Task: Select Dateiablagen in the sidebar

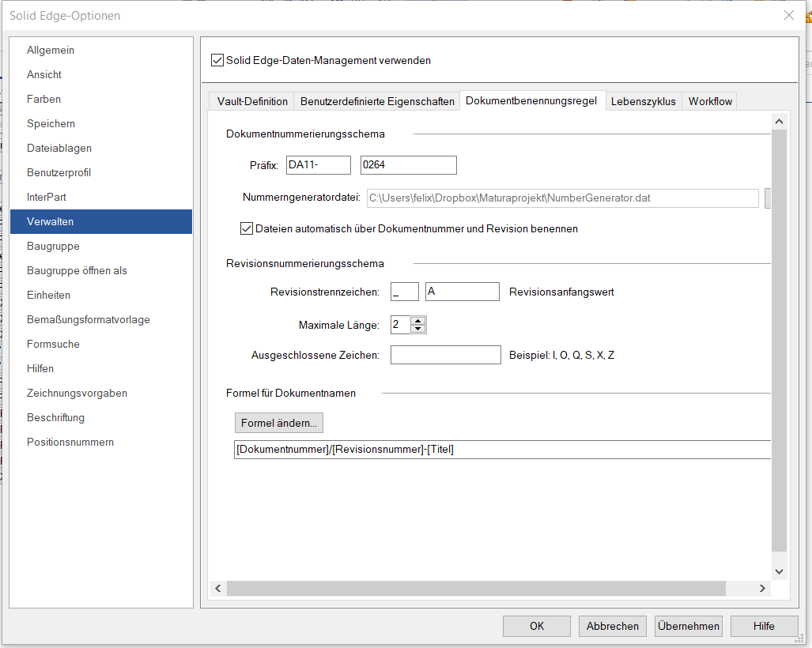Action: pyautogui.click(x=101, y=148)
